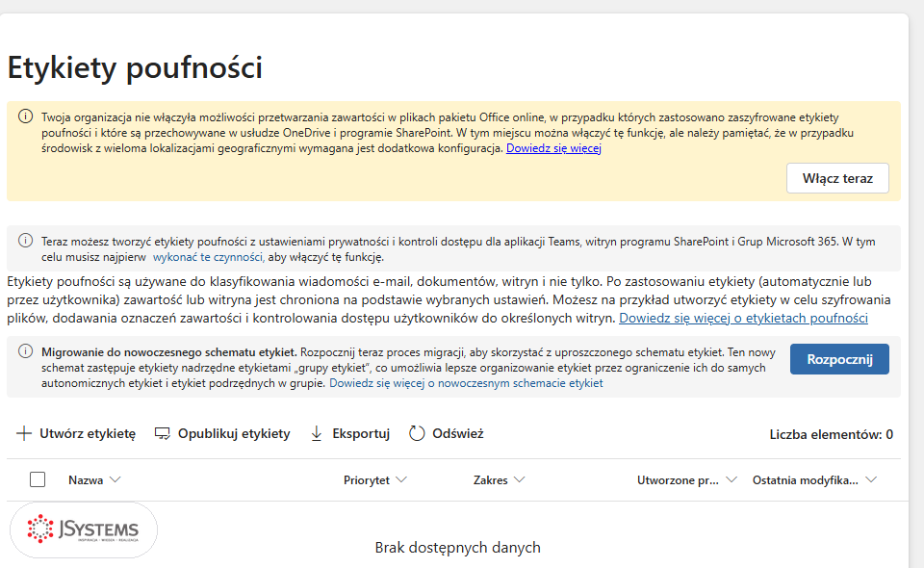
Task: Click the Ostatnia modyfika... column header text
Action: pyautogui.click(x=805, y=480)
